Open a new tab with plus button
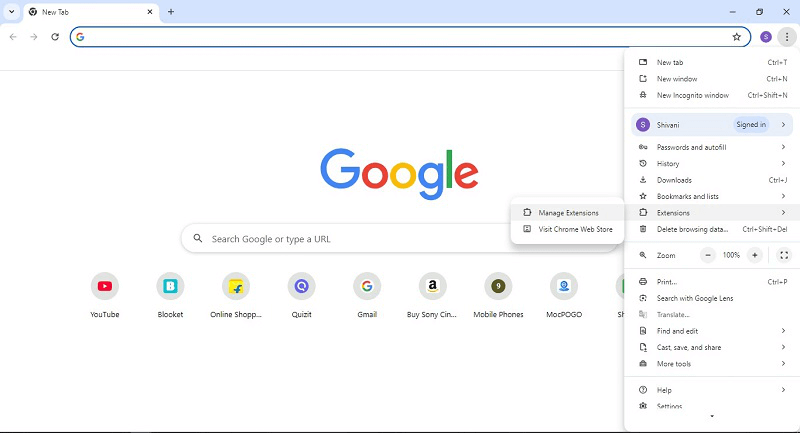The image size is (800, 433). (x=171, y=12)
